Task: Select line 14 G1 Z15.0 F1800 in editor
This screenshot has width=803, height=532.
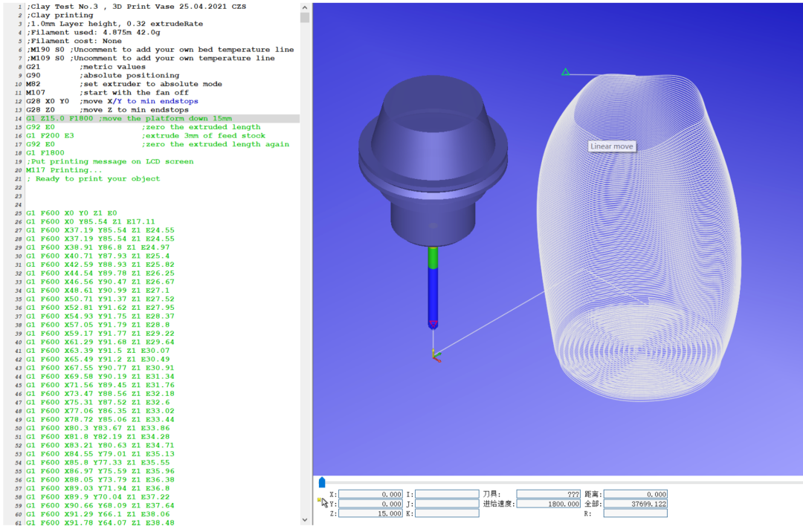Action: tap(128, 119)
